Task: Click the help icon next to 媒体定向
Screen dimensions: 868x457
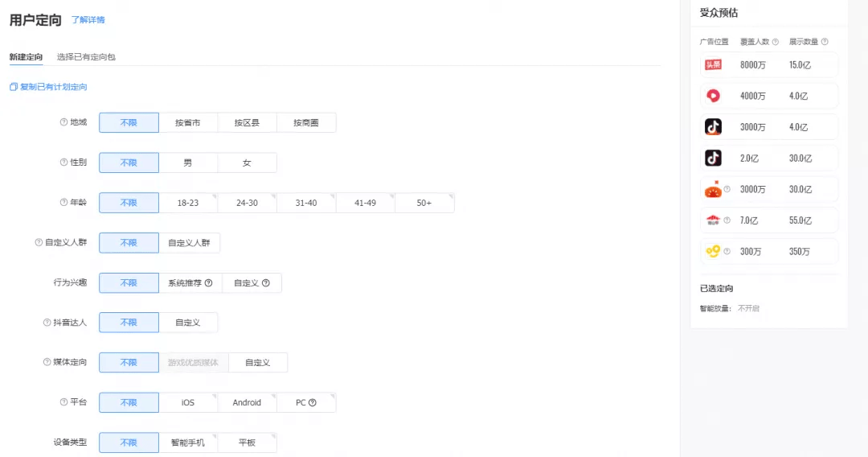Action: (x=47, y=362)
